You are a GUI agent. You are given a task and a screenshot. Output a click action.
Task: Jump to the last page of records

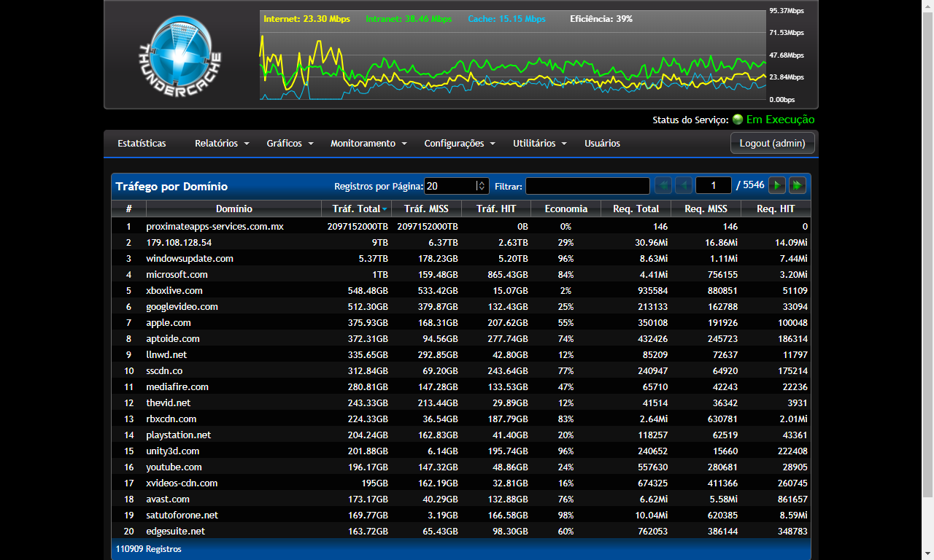(798, 186)
